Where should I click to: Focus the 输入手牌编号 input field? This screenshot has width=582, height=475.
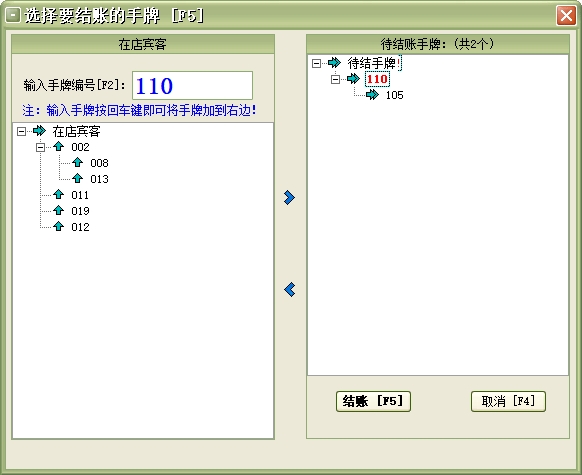[192, 85]
